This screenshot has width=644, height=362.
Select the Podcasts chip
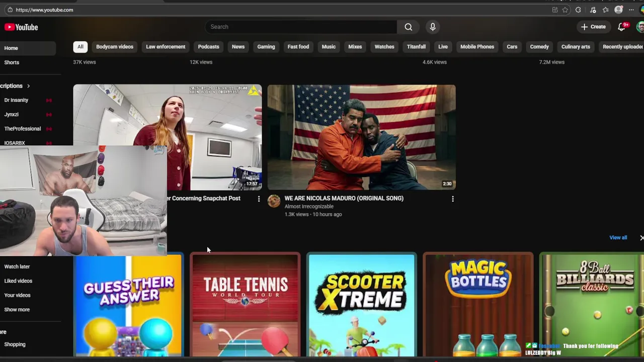click(x=208, y=47)
